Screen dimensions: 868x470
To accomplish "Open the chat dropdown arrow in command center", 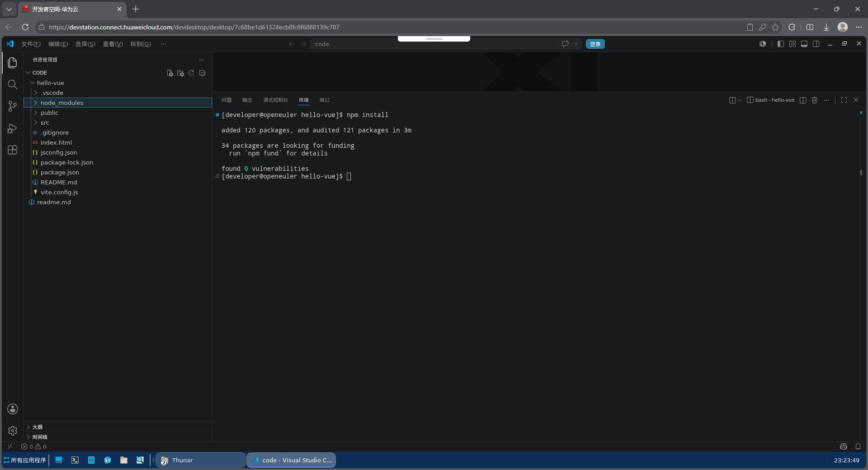I will point(576,44).
